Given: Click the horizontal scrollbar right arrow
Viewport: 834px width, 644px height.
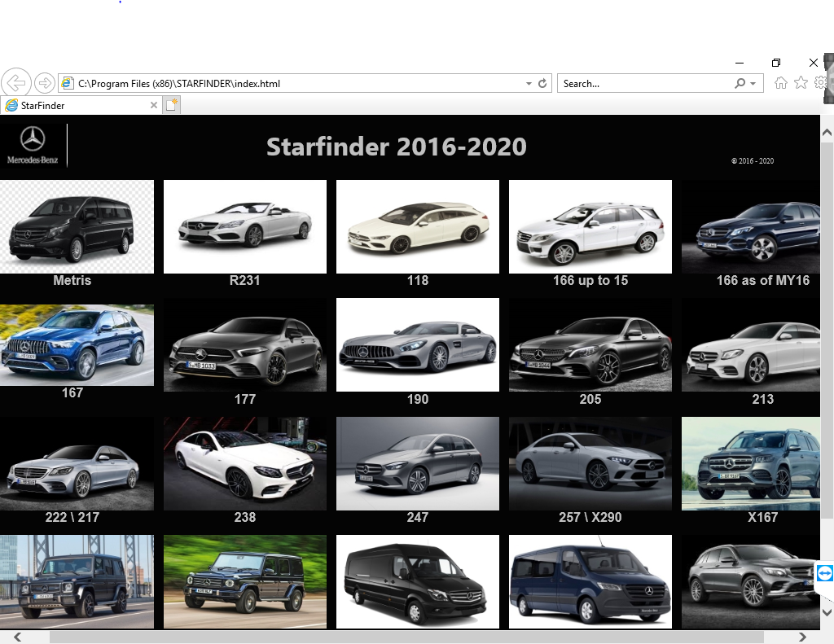Looking at the screenshot, I should 802,637.
